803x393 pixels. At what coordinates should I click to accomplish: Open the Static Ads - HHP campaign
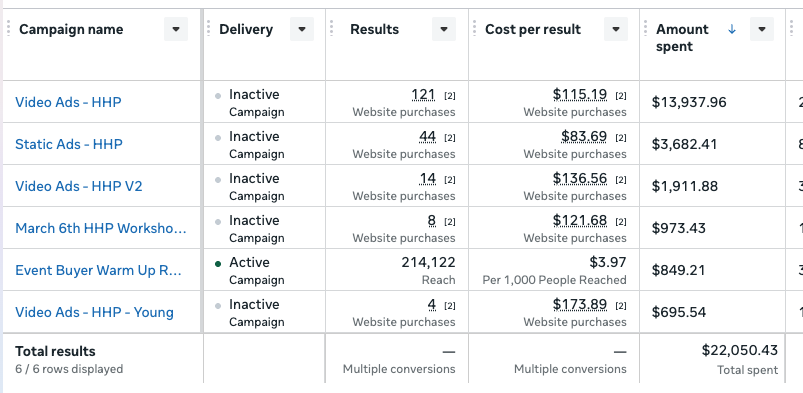[69, 144]
